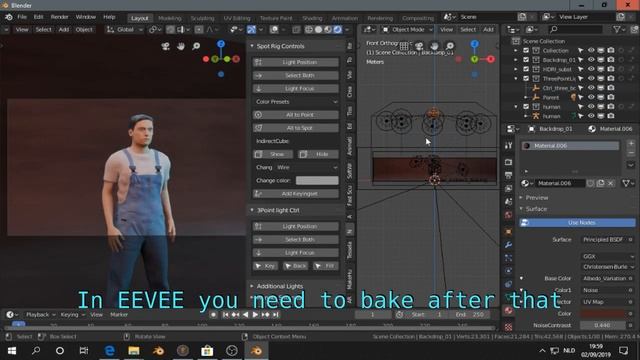Open the Render menu

[x=60, y=17]
